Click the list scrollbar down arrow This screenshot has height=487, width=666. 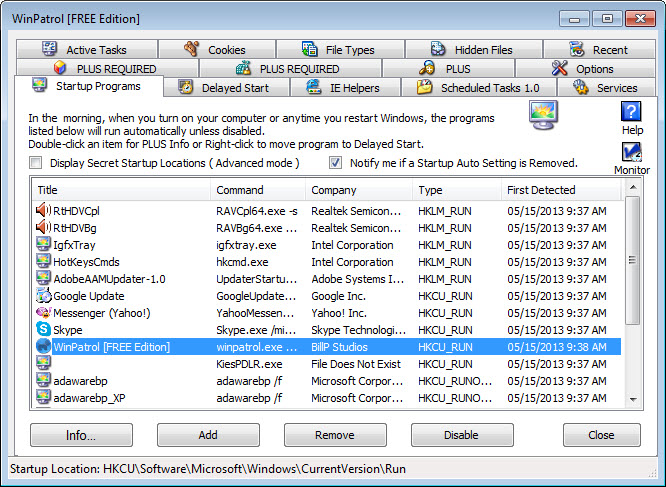[633, 399]
